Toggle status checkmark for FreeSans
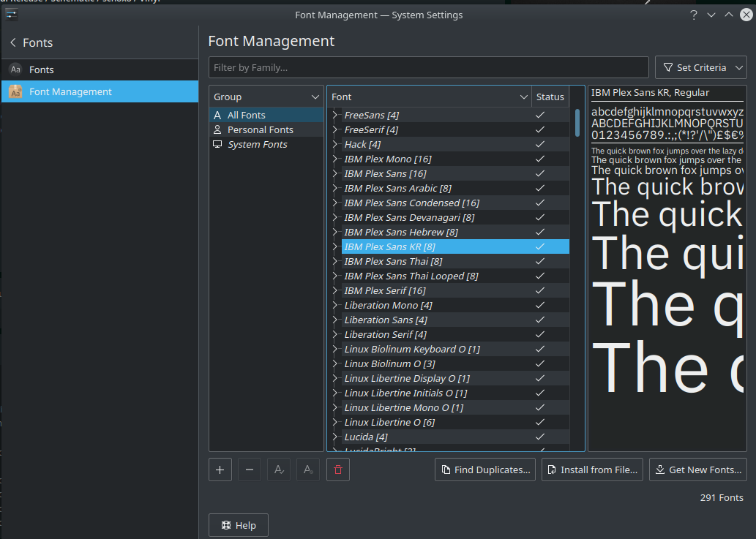The image size is (756, 539). pos(540,115)
